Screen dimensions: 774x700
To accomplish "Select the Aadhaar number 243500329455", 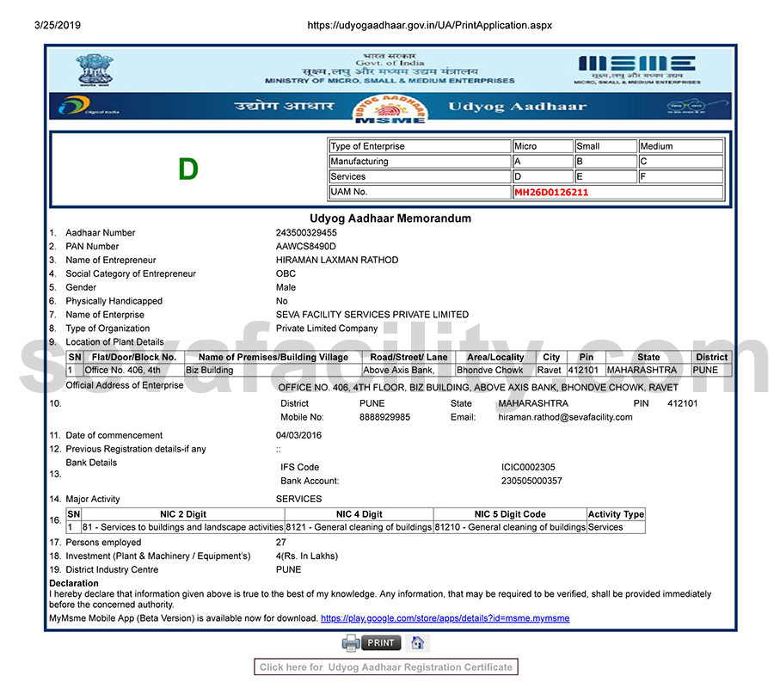I will pyautogui.click(x=306, y=232).
